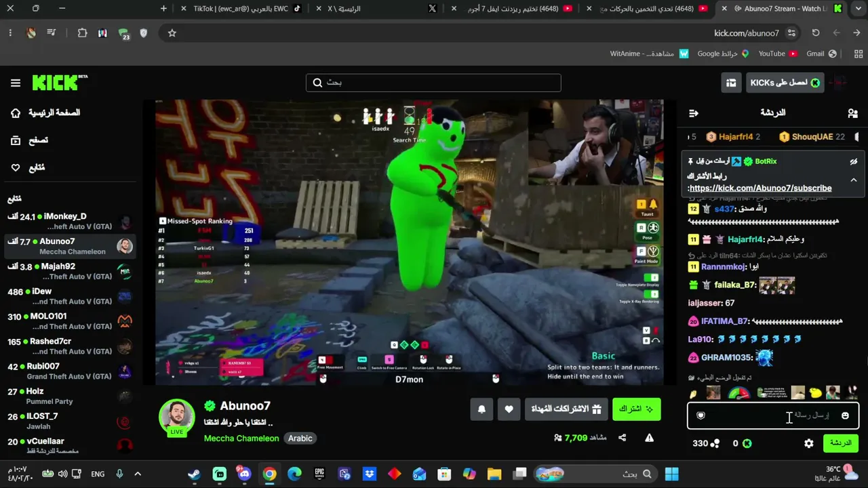868x488 pixels.
Task: Click the chat message input field
Action: (x=773, y=415)
